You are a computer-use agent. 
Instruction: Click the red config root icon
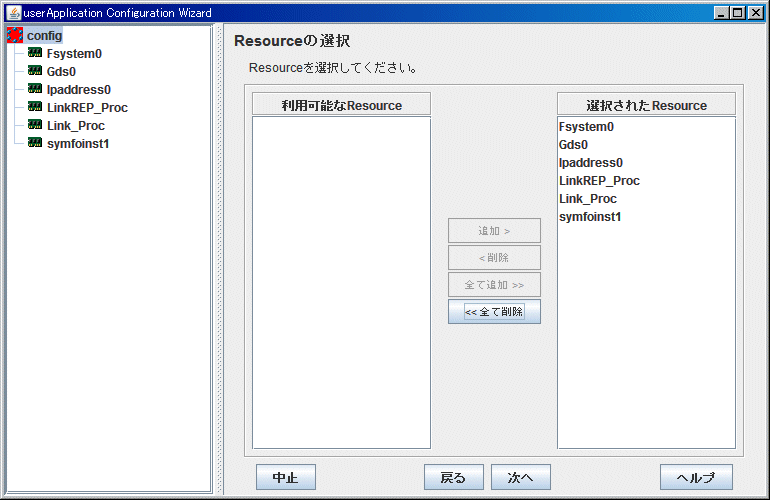[15, 35]
